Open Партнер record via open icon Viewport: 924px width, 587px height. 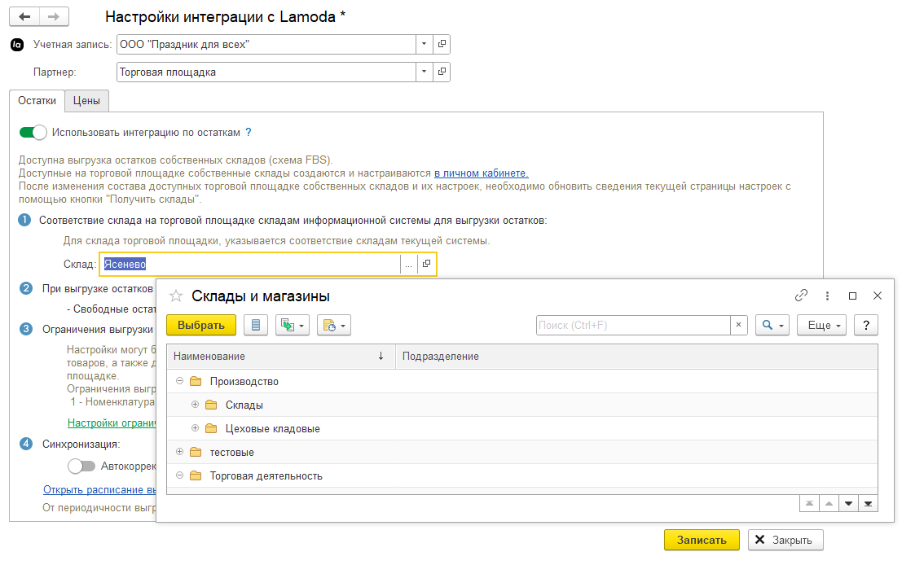[442, 72]
